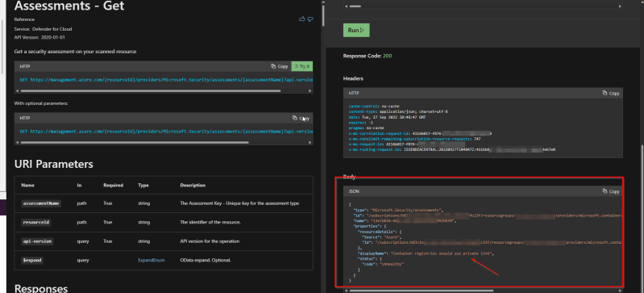Copy the response headers block
The width and height of the screenshot is (644, 293).
(611, 94)
